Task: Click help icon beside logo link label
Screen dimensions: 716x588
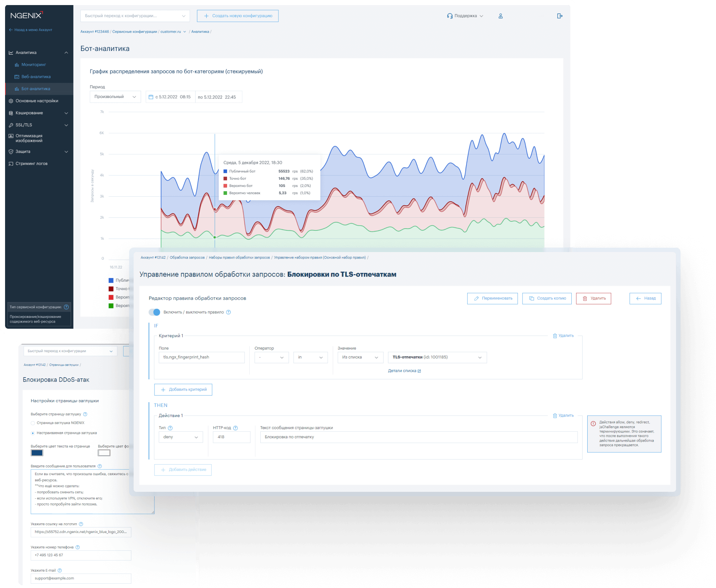Action: pyautogui.click(x=81, y=524)
